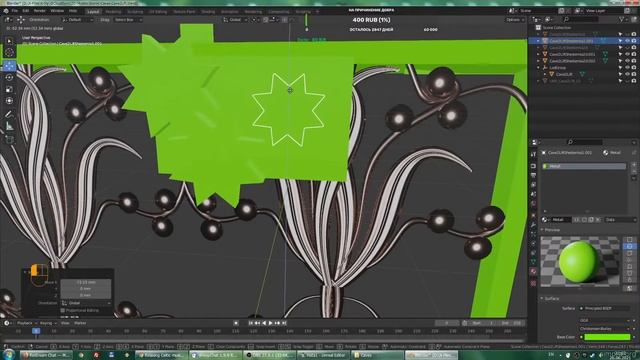
Task: Select the Move tool in toolbar
Action: 9,65
